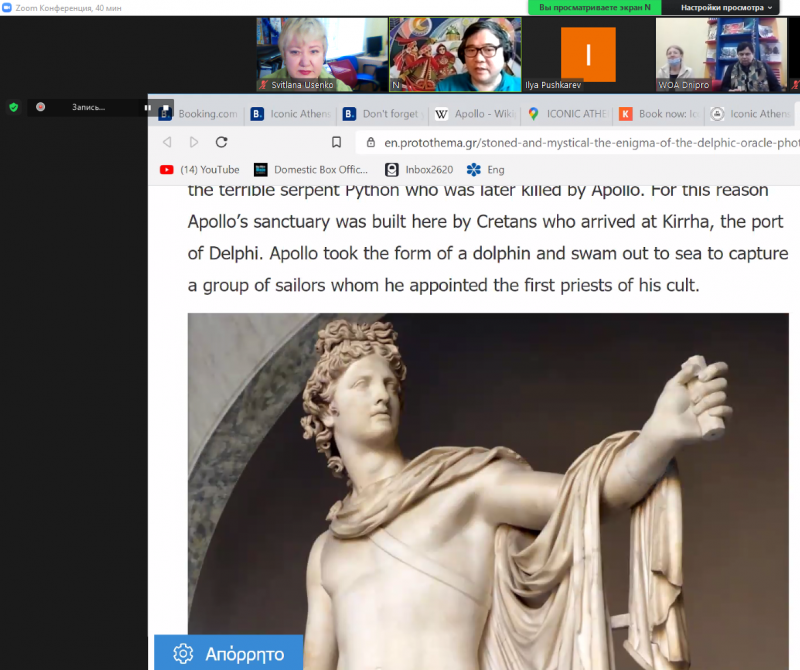Switch to the last Iconic Athens tab
Viewport: 800px width, 670px height.
click(752, 114)
